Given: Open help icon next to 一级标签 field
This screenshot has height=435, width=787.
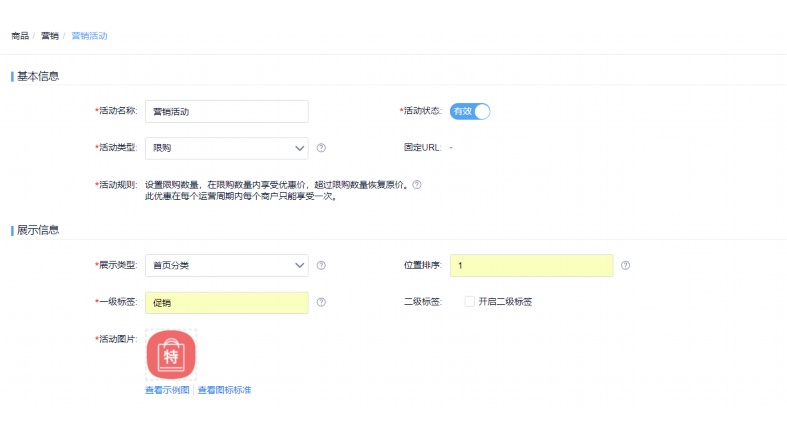Looking at the screenshot, I should pos(321,302).
